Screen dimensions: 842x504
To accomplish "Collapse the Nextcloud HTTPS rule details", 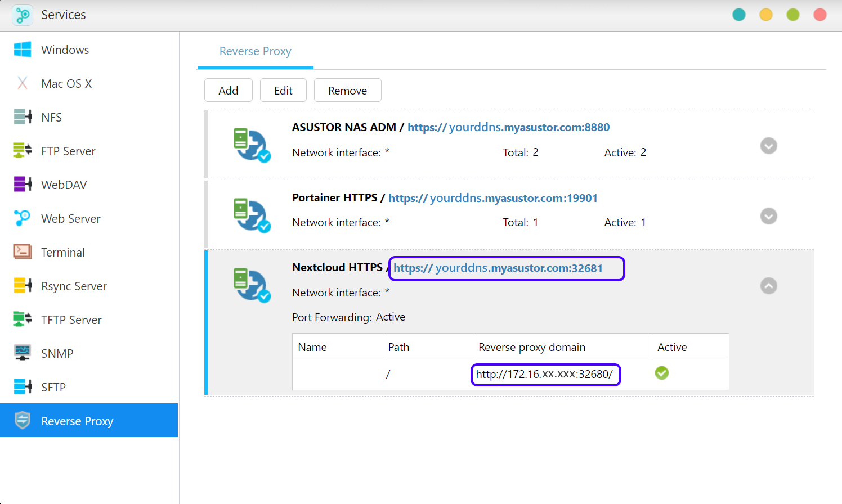I will tap(769, 286).
